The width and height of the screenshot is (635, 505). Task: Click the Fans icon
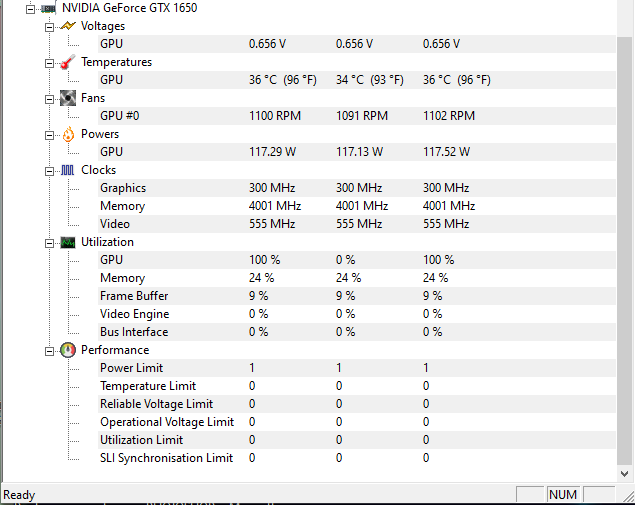(68, 98)
